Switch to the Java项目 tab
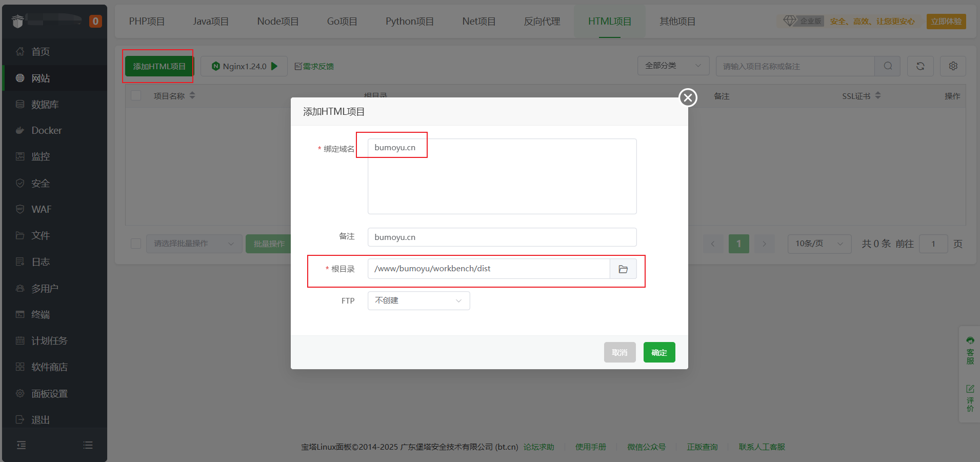This screenshot has height=462, width=980. (x=211, y=21)
